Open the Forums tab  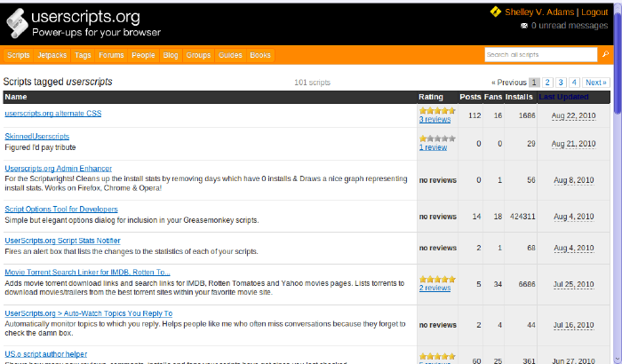(111, 55)
